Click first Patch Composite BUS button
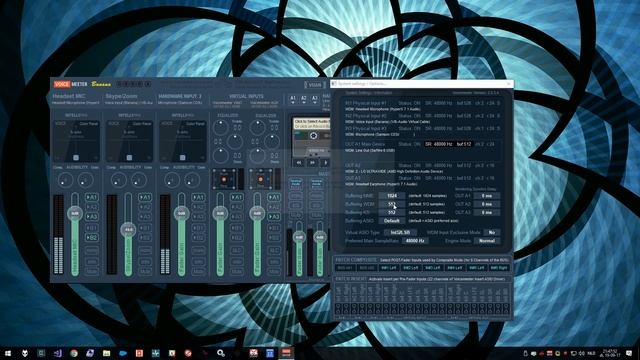The image size is (640, 360). (x=344, y=268)
